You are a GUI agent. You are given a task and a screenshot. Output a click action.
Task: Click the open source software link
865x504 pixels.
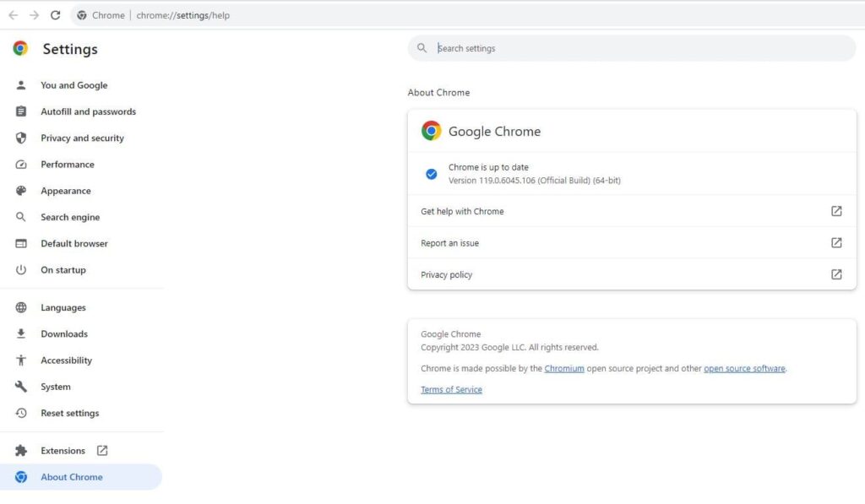tap(744, 368)
